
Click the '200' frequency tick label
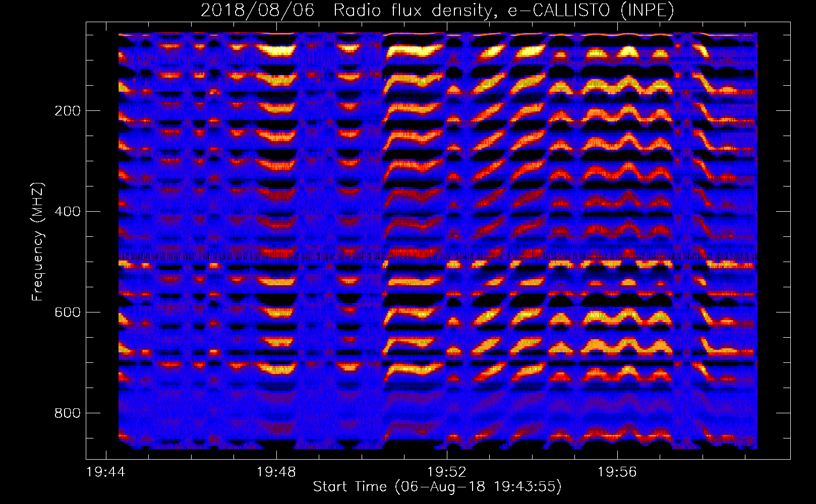68,111
